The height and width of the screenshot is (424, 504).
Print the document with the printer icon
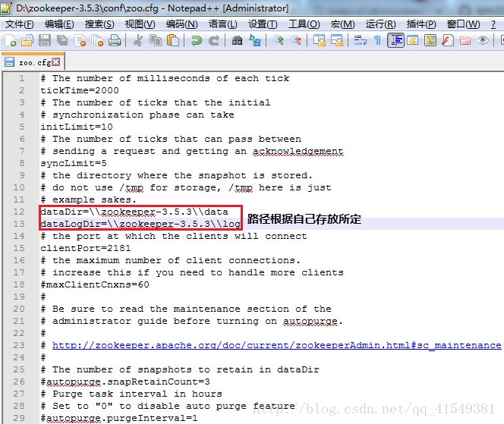[115, 40]
